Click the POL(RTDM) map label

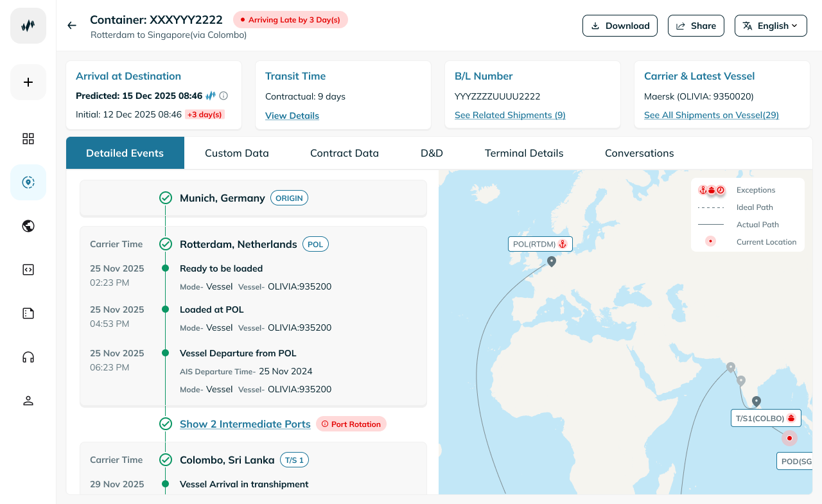click(x=540, y=244)
